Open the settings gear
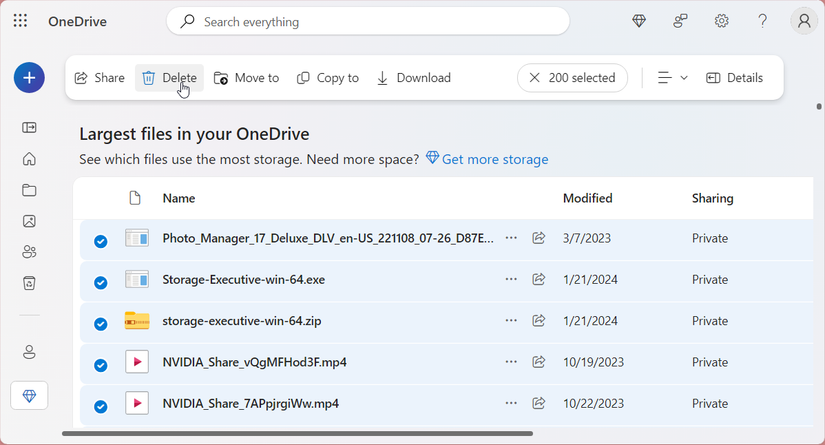The width and height of the screenshot is (825, 445). [x=721, y=21]
